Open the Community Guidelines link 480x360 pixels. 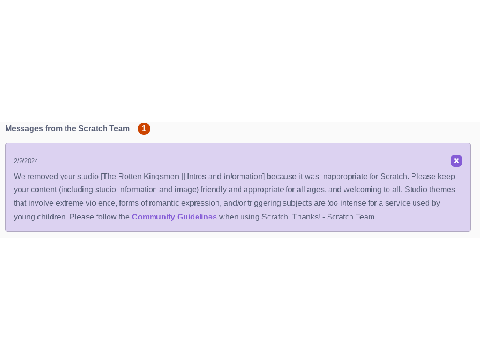click(x=174, y=217)
